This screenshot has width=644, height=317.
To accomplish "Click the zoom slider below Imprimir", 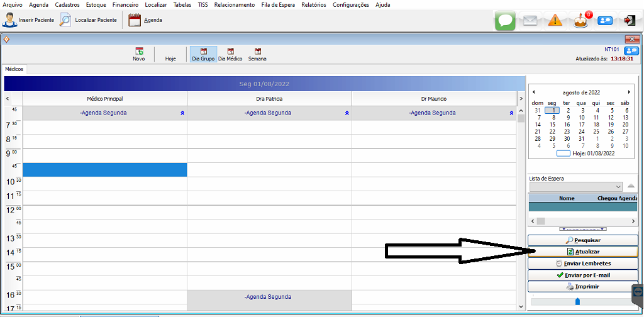I will (577, 301).
